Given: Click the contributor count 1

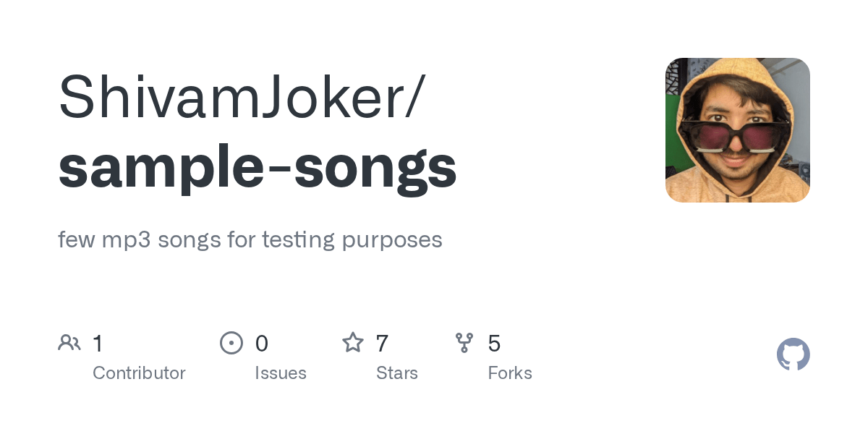Looking at the screenshot, I should click(98, 343).
